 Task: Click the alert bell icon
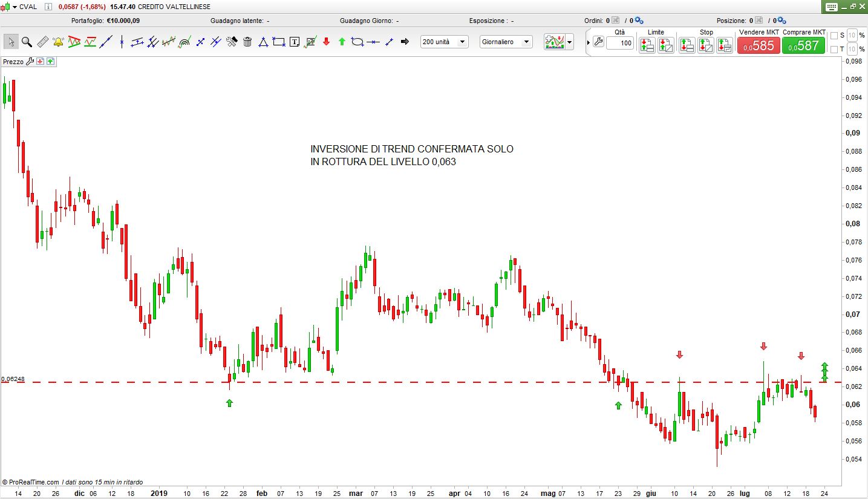[x=59, y=42]
